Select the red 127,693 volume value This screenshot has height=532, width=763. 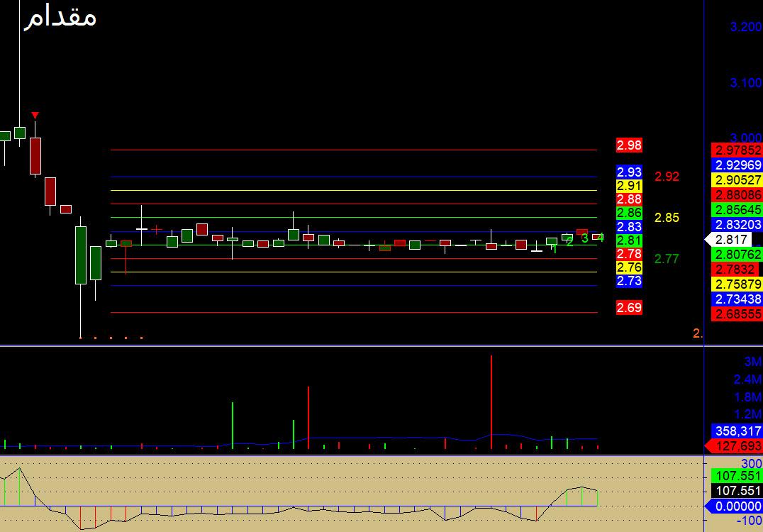click(x=734, y=446)
